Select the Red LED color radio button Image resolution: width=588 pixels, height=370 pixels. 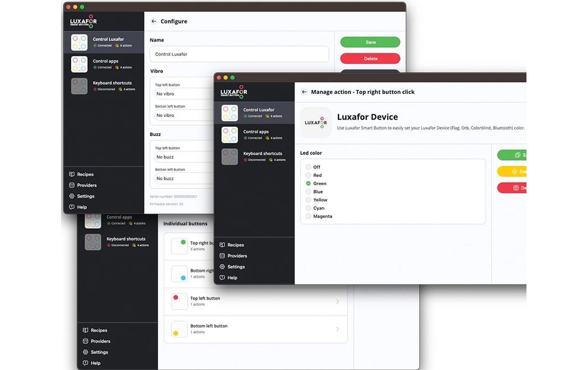click(x=308, y=175)
